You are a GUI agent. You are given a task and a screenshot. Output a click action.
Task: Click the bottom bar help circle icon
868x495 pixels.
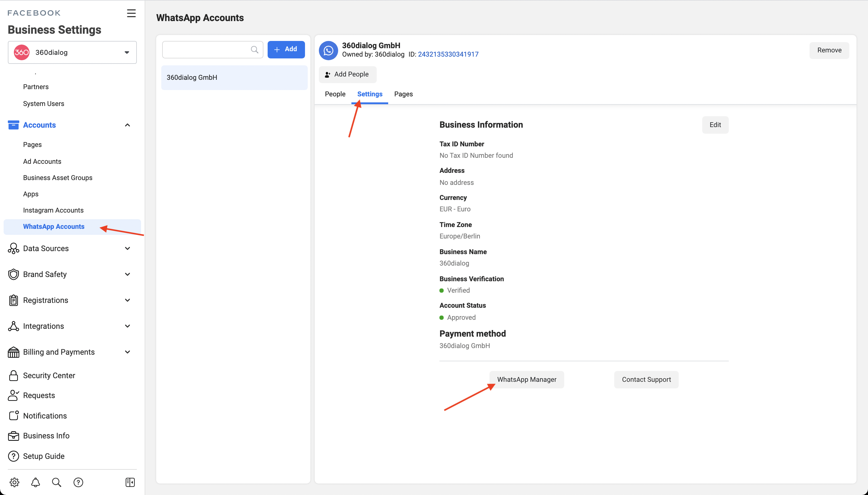[78, 482]
